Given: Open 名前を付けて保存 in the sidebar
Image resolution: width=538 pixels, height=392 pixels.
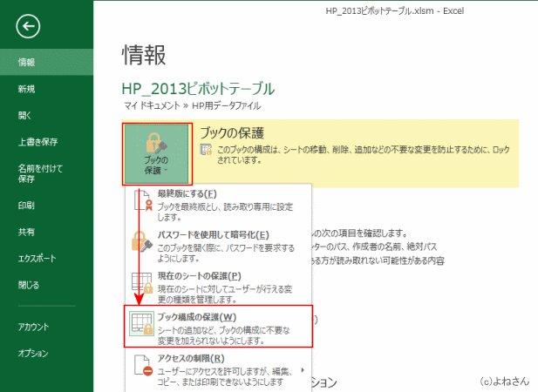Looking at the screenshot, I should (47, 173).
